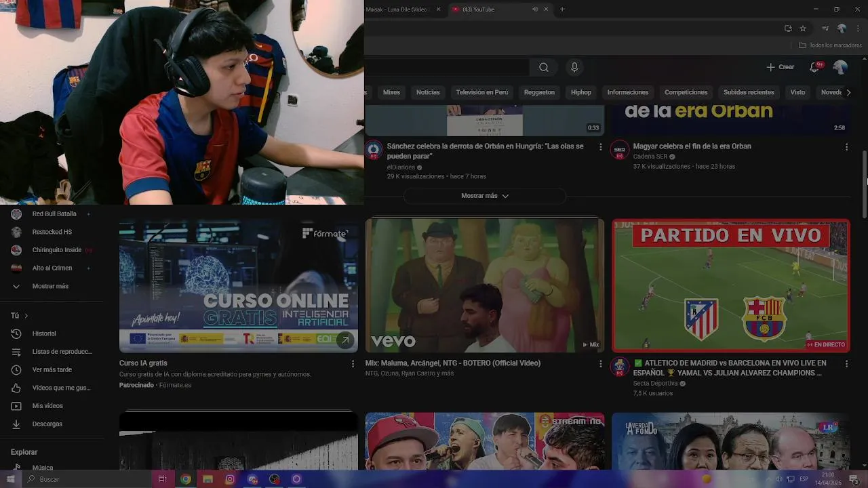Mute the YouTube tab via its speaker icon
The height and width of the screenshot is (488, 868).
tap(535, 9)
